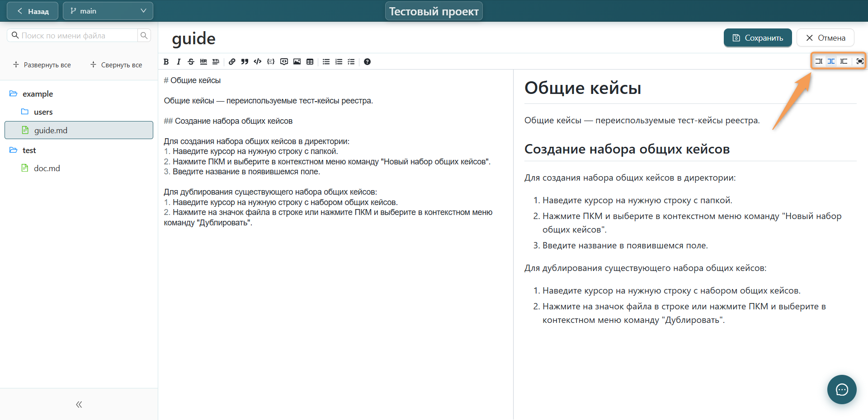Enter fullscreen editor mode
The image size is (868, 420).
860,61
